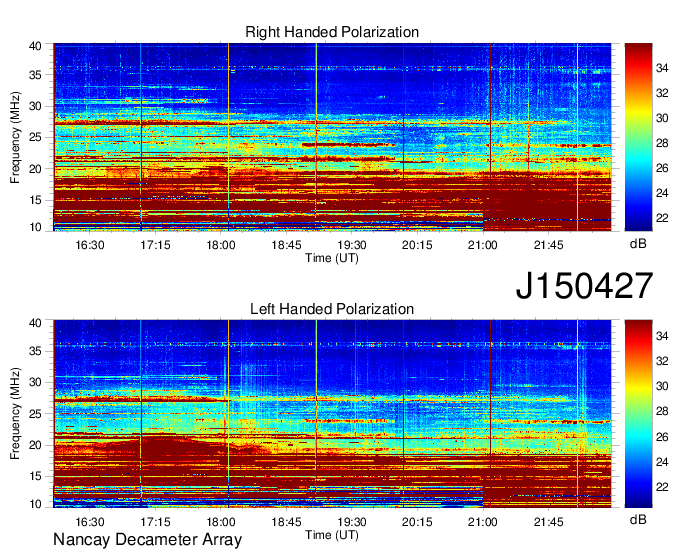680x552 pixels.
Task: Click 22 dB tick on Left Handed colorbar
Action: pyautogui.click(x=662, y=487)
